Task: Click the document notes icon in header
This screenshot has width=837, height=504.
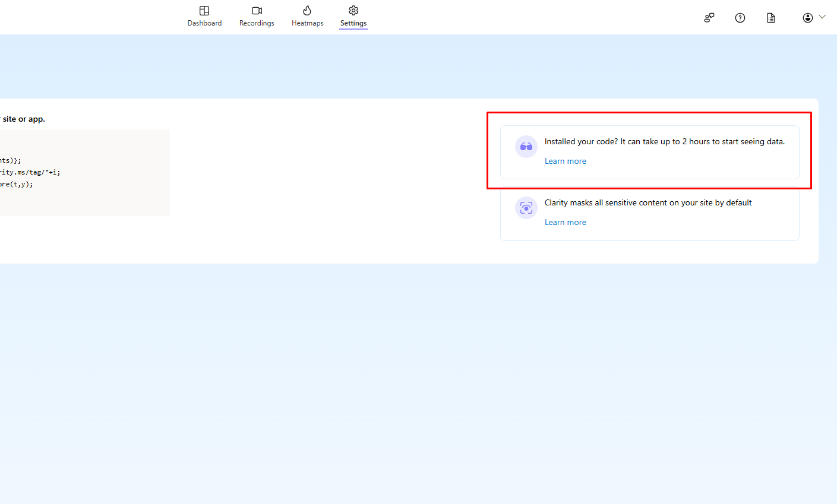Action: [x=771, y=18]
